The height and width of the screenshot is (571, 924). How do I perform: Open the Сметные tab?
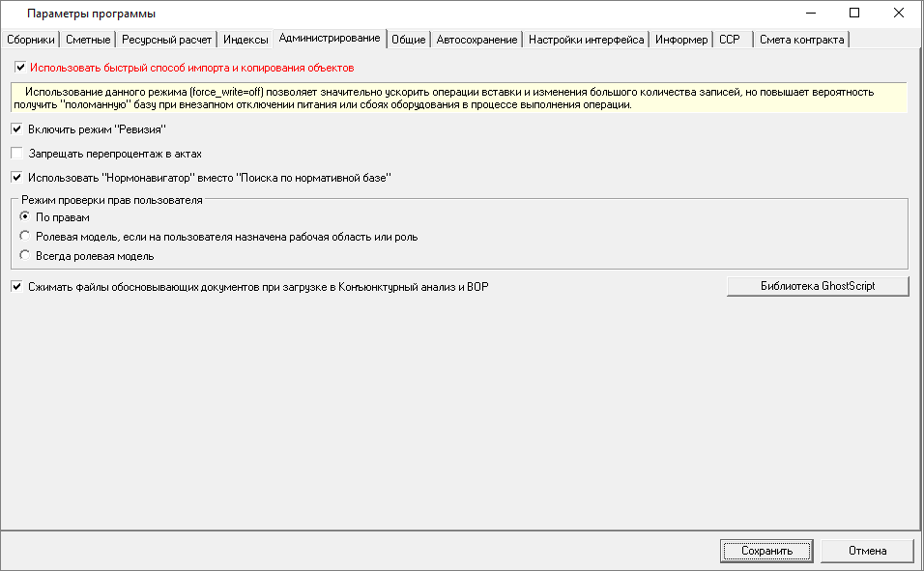(x=86, y=40)
